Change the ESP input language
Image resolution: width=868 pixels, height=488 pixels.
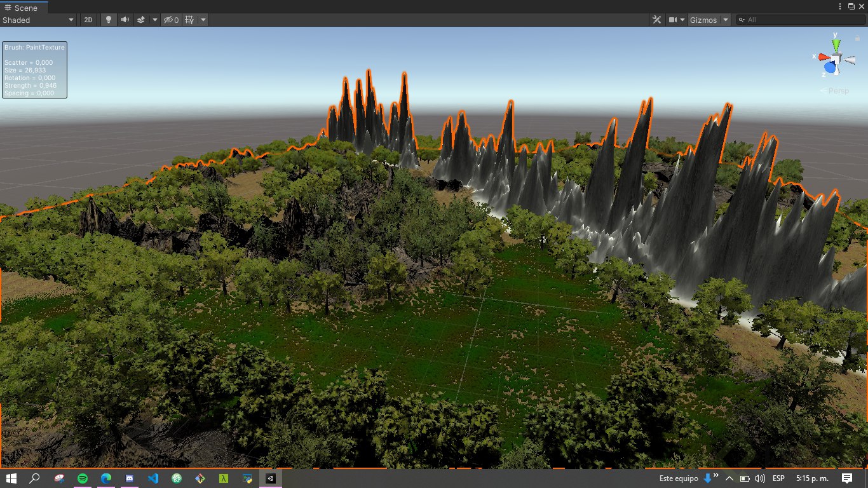pyautogui.click(x=778, y=478)
